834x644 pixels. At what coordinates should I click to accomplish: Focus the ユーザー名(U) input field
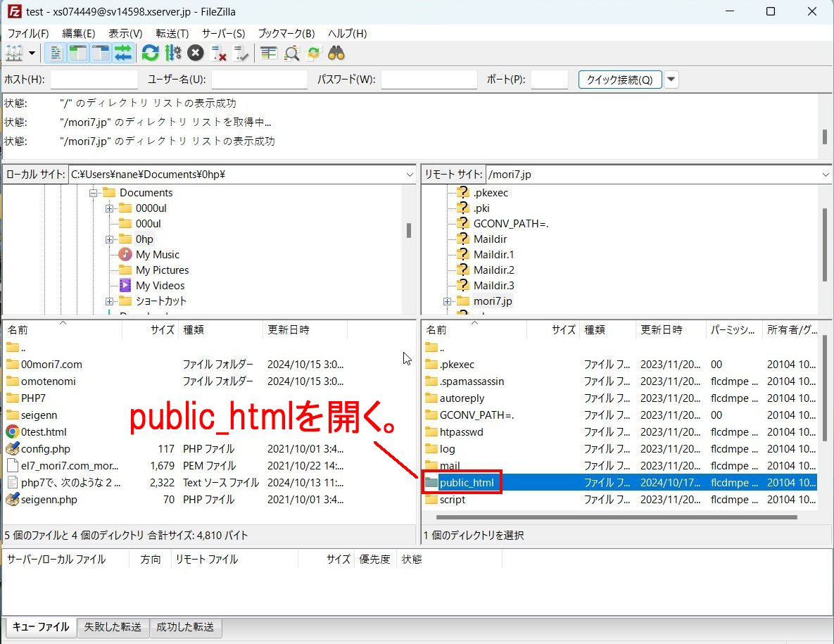(260, 80)
